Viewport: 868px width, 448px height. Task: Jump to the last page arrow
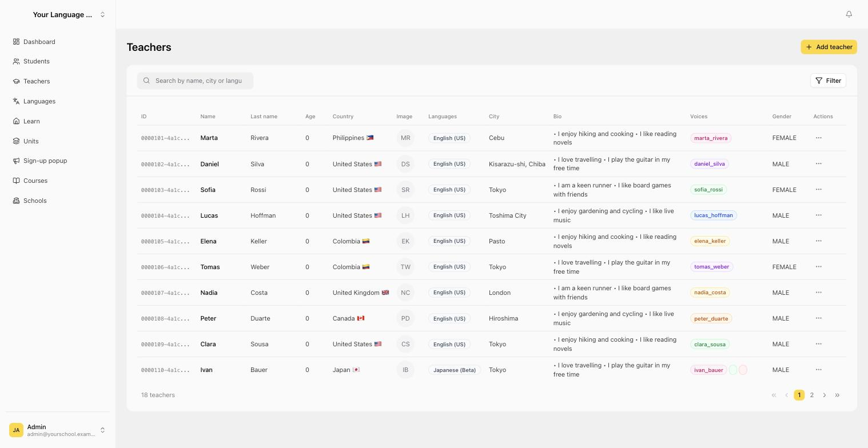click(837, 395)
